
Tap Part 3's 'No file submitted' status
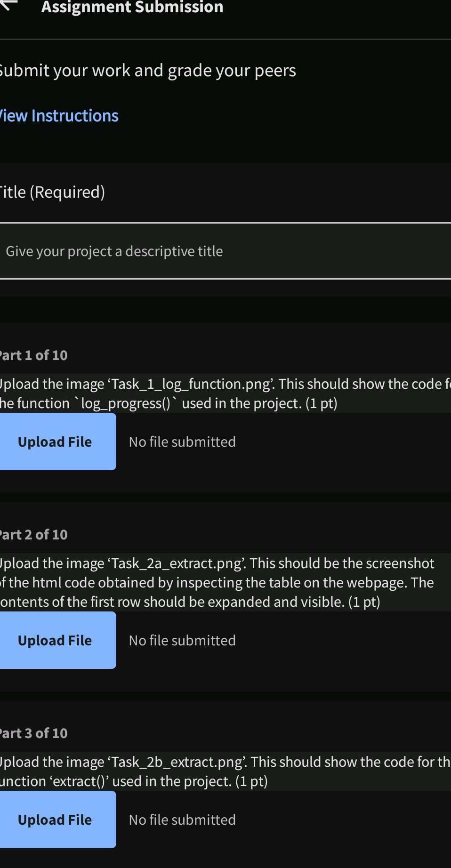(x=182, y=820)
